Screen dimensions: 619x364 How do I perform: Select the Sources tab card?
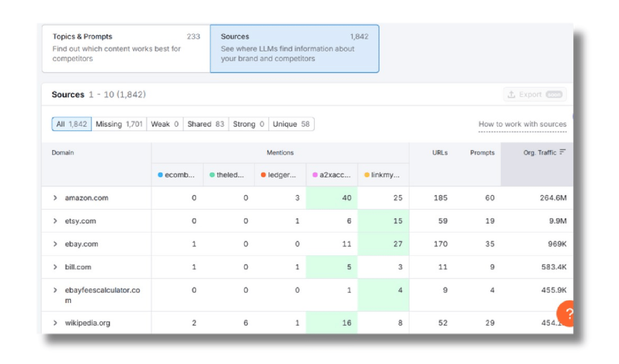pyautogui.click(x=294, y=48)
